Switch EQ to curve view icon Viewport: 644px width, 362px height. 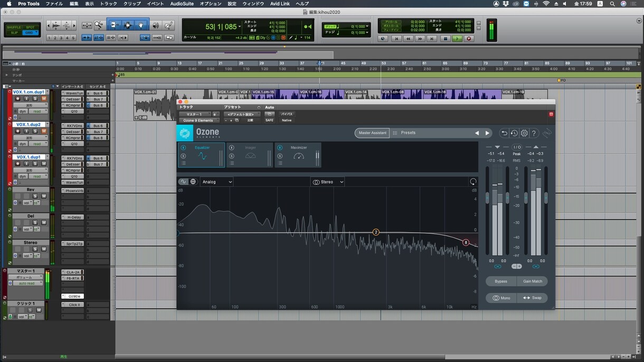point(184,182)
